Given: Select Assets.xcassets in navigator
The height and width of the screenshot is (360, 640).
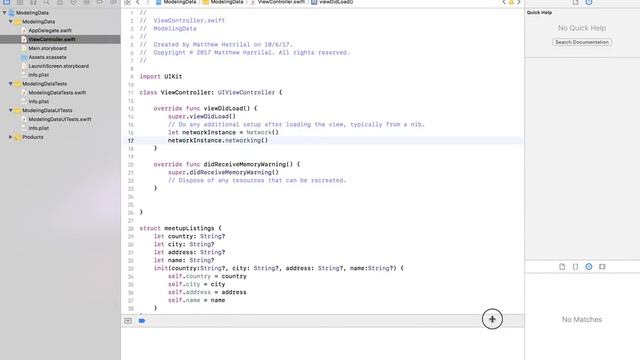Looking at the screenshot, I should 47,57.
